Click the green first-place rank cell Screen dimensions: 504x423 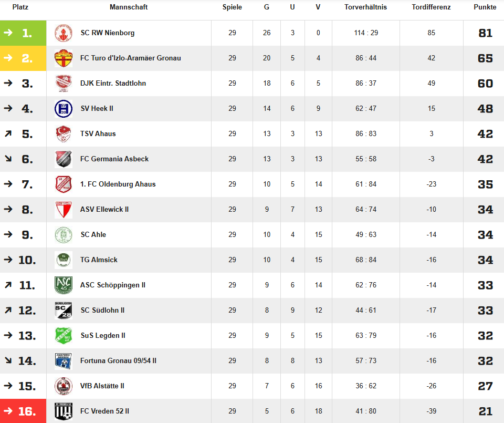(23, 33)
